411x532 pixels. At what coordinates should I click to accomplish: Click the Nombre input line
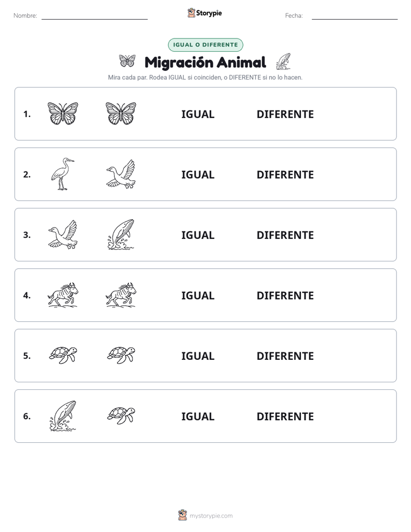tap(94, 16)
